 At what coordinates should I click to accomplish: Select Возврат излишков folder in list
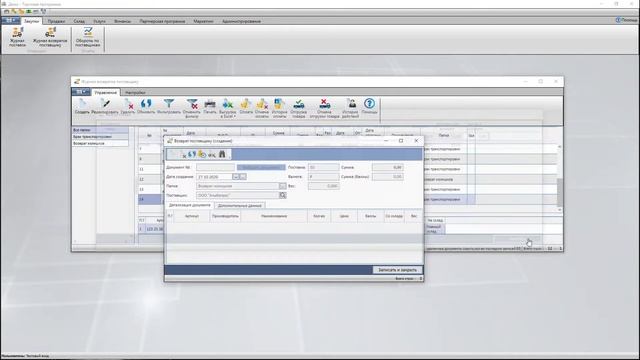[x=100, y=143]
